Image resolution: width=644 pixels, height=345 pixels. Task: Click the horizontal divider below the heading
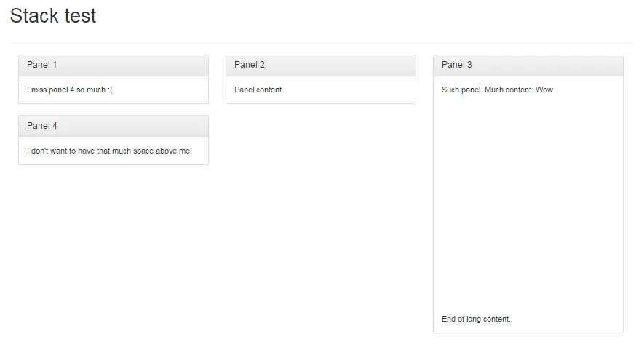point(320,43)
